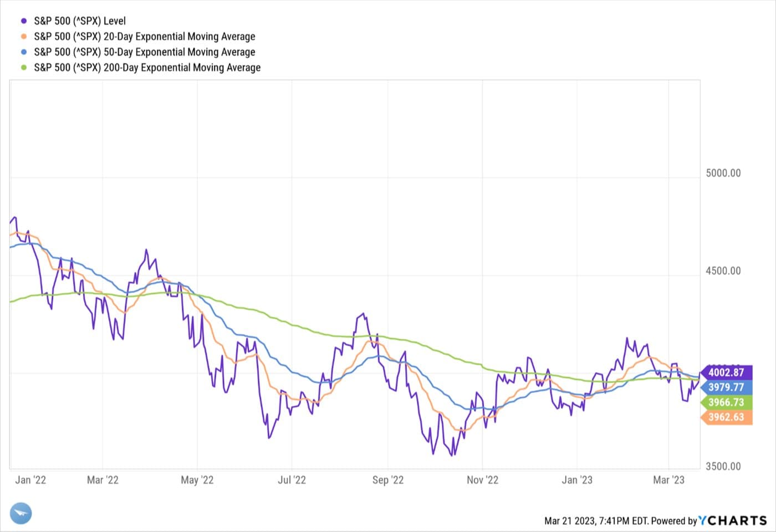Screen dimensions: 776x532
Task: Click the Jan '22 x-axis label
Action: coord(30,480)
